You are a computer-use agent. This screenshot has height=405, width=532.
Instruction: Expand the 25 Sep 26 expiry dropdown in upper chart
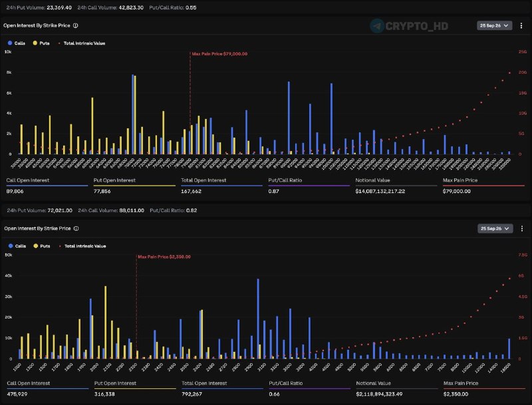point(494,25)
